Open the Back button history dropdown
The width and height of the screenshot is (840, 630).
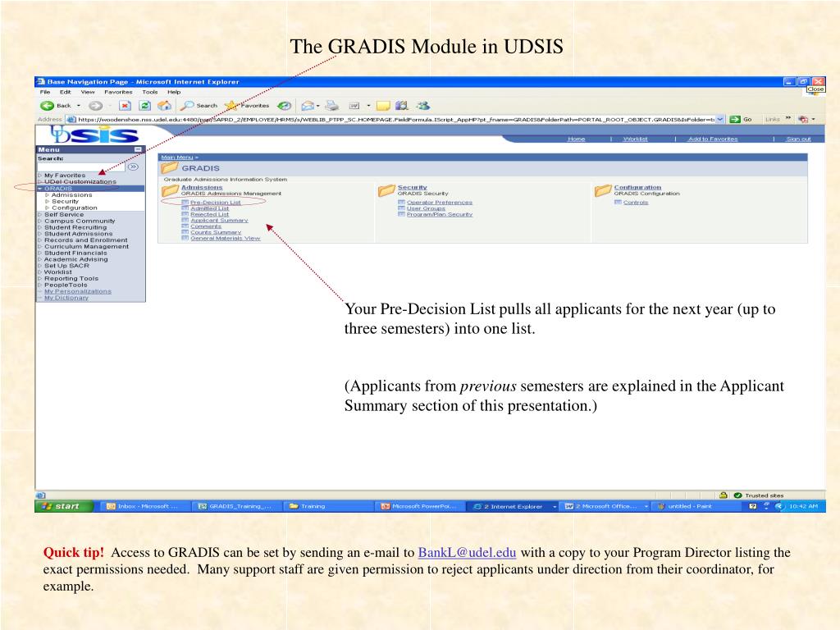click(79, 106)
